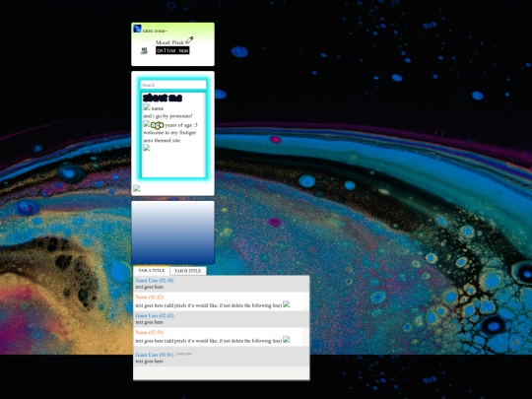Click the small offline label after 03:01
Viewport: 532px width, 399px height.
[184, 354]
